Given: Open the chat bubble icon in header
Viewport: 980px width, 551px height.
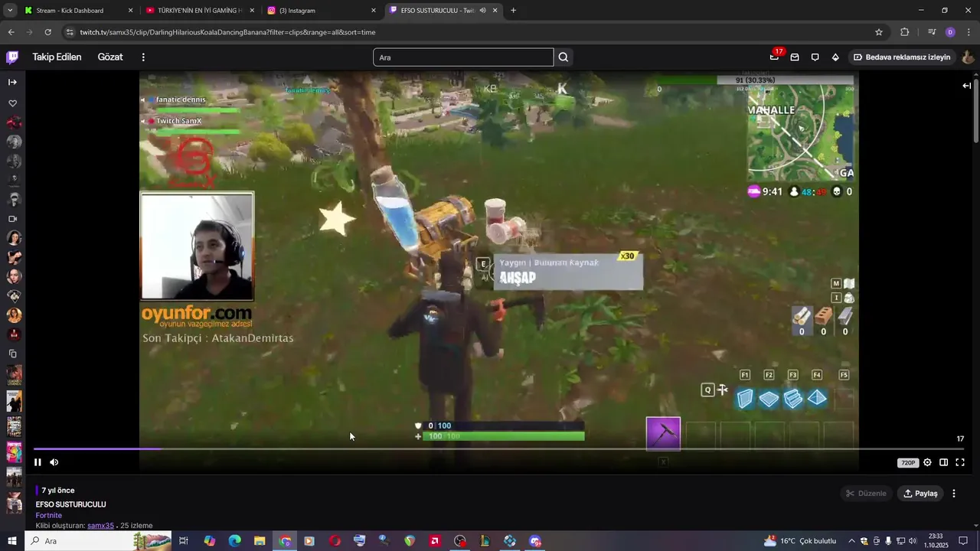Looking at the screenshot, I should [x=815, y=57].
